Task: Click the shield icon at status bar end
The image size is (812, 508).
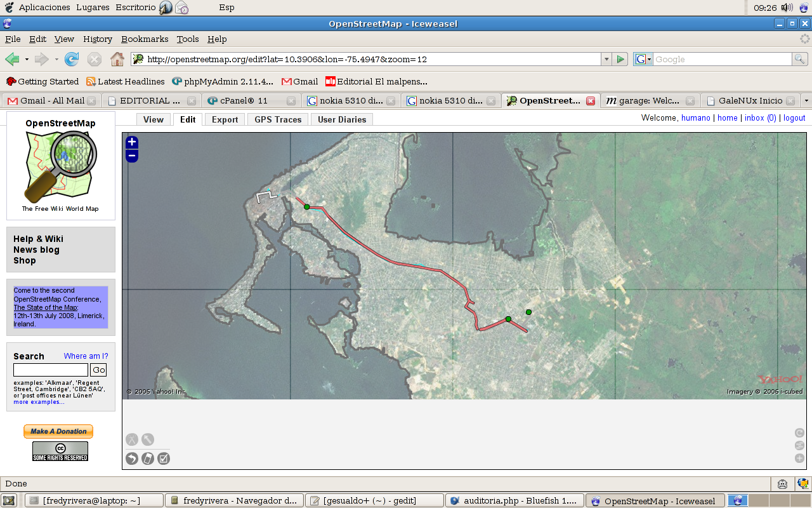Action: [803, 484]
